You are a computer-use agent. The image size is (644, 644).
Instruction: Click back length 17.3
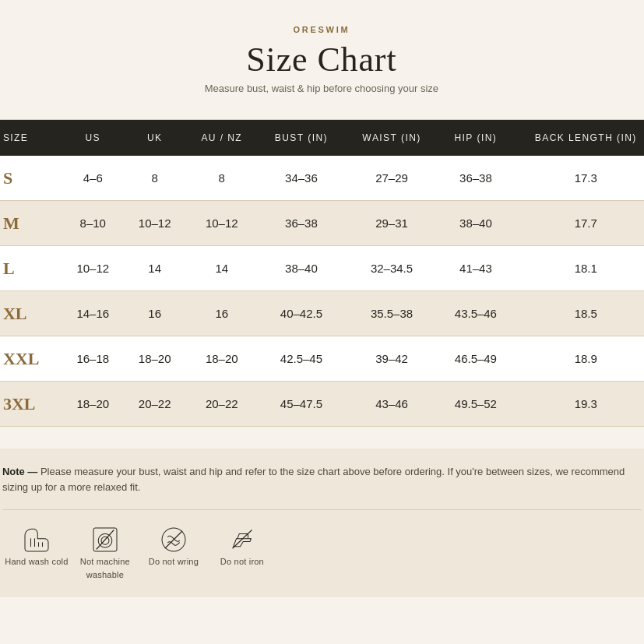coord(586,178)
